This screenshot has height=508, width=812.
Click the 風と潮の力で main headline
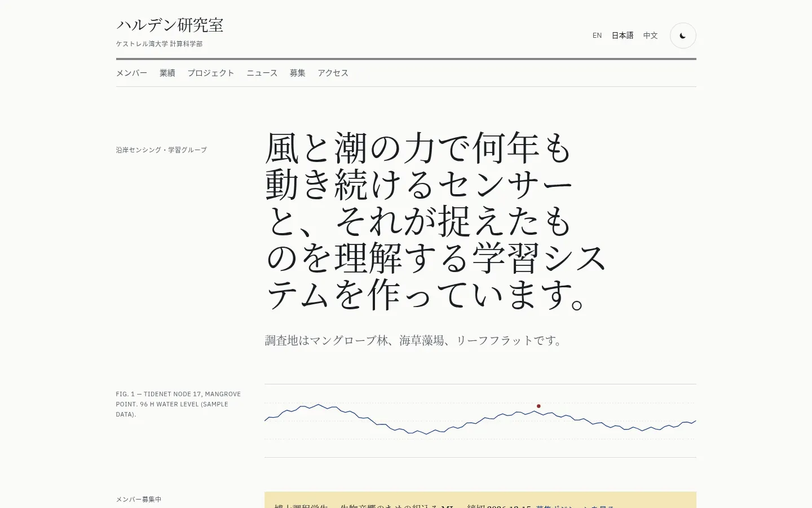pos(435,221)
